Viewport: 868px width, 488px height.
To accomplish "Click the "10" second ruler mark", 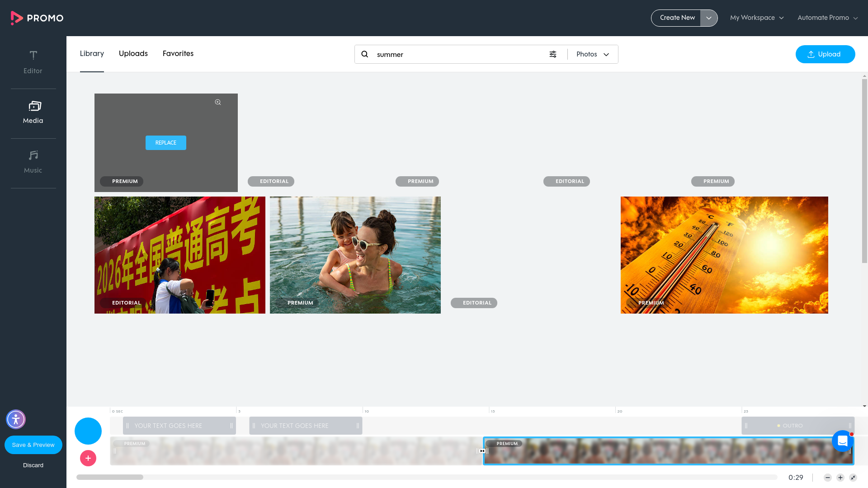I will pos(367,412).
